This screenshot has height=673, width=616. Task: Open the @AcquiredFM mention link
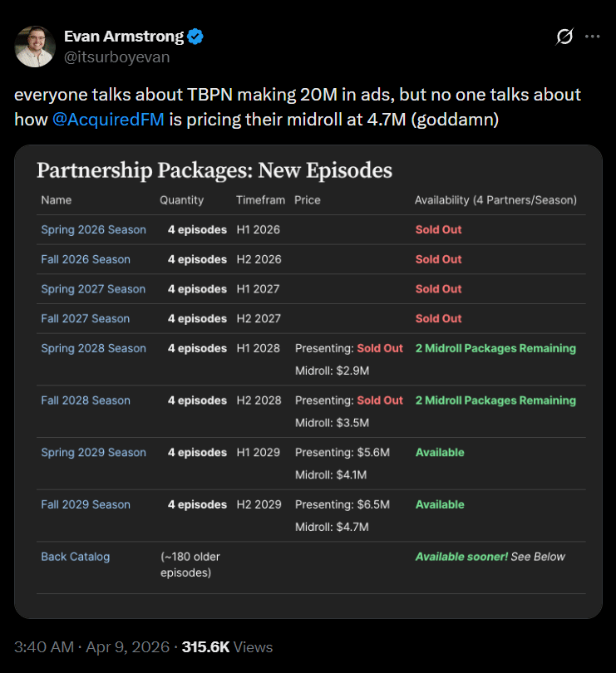(x=108, y=119)
